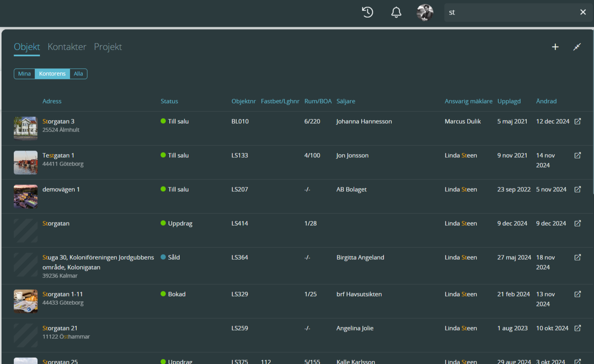Screen dimensions: 594x364
Task: Click the postal address 25524 Älmhult
Action: [x=61, y=130]
